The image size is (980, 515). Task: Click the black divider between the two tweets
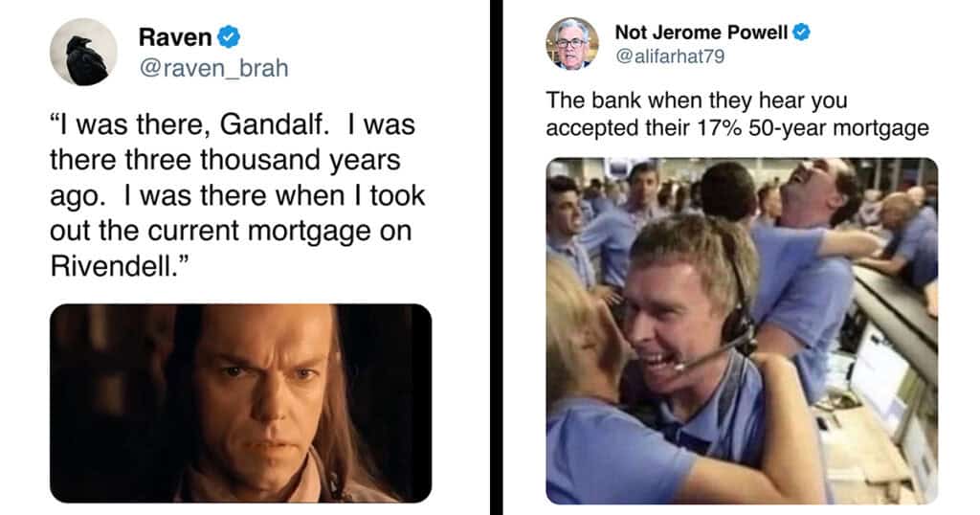pos(497,257)
